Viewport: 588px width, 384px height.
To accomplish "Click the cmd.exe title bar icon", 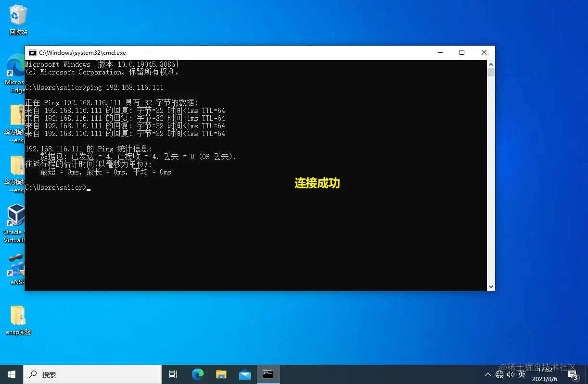I will click(x=32, y=52).
